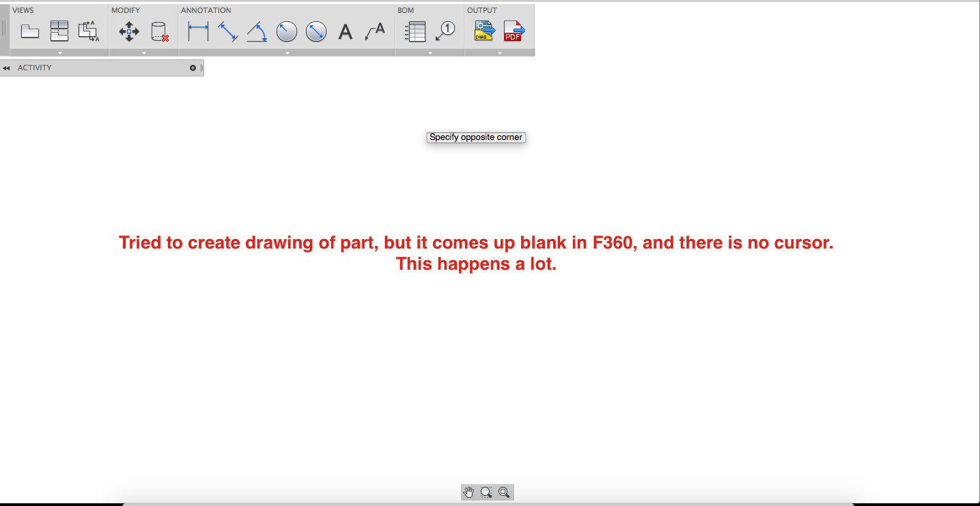Expand the BOM panel dropdown arrow
This screenshot has width=980, height=506.
coord(430,53)
